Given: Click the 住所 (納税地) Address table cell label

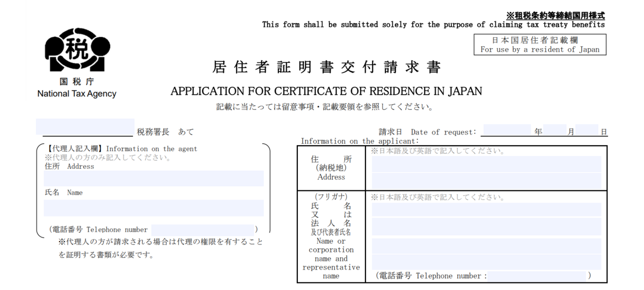Looking at the screenshot, I should pyautogui.click(x=331, y=168).
